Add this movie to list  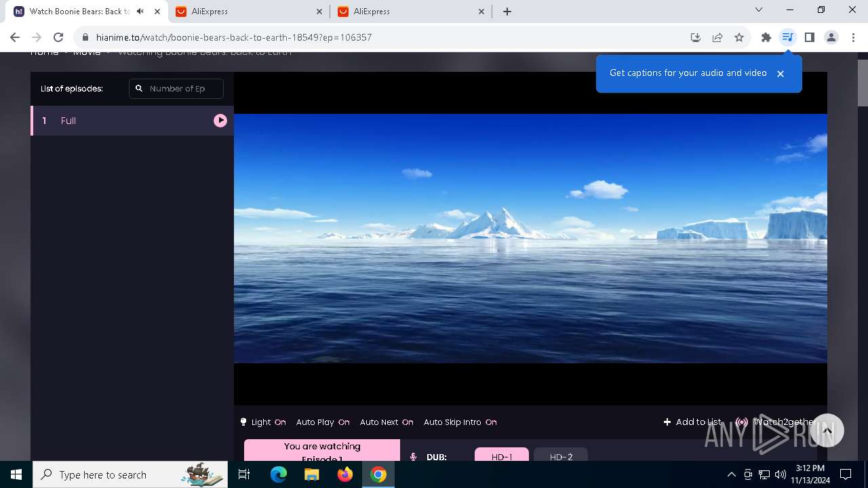[x=692, y=422]
